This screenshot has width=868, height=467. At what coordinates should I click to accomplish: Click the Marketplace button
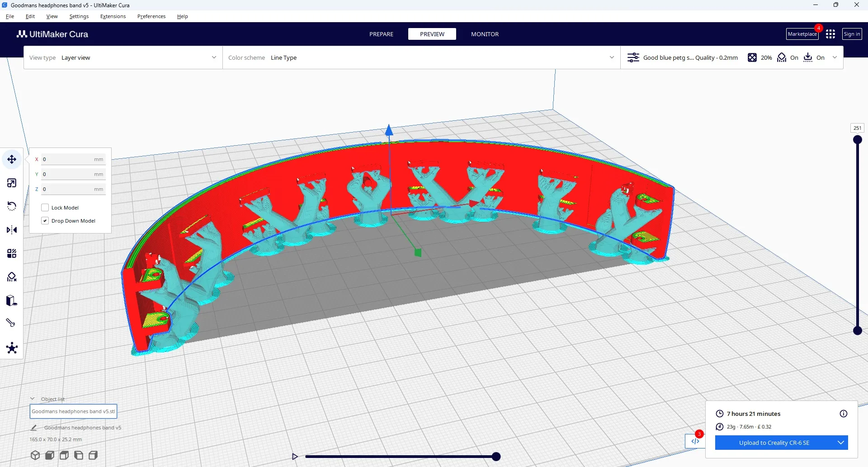pos(802,34)
